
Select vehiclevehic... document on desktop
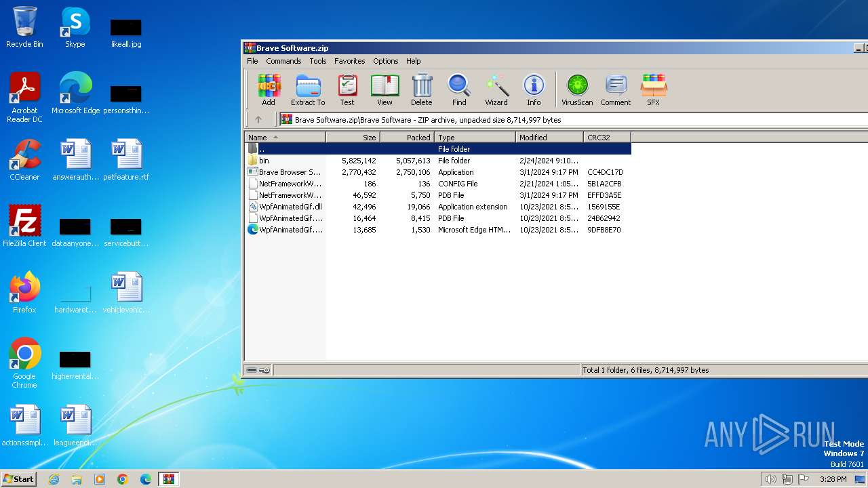126,293
